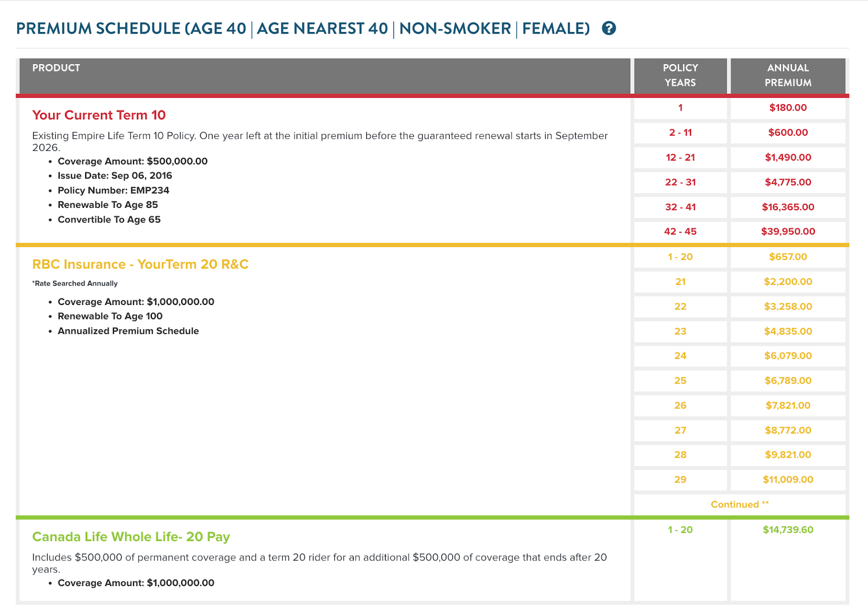Click the "Annualized Premium Schedule" bullet
Screen dimensions: 868x610
tap(128, 331)
